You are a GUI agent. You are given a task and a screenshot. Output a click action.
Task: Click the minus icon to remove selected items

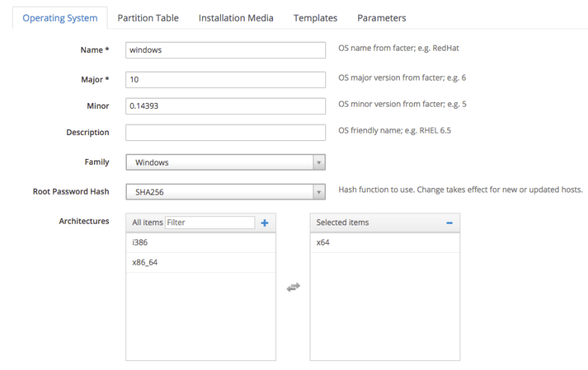pos(449,222)
